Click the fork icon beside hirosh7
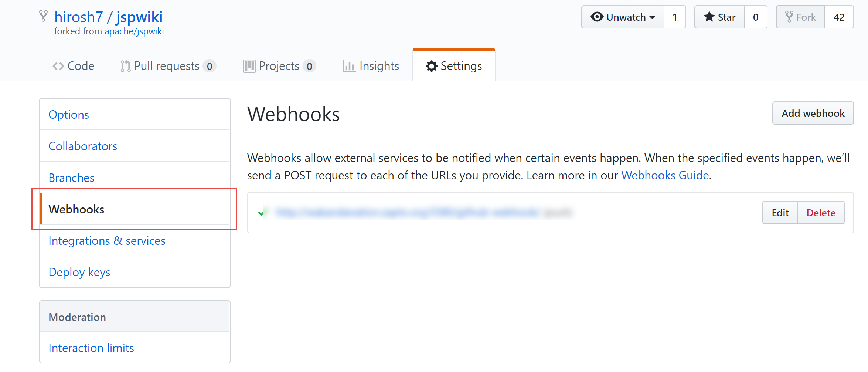Image resolution: width=868 pixels, height=372 pixels. [43, 16]
